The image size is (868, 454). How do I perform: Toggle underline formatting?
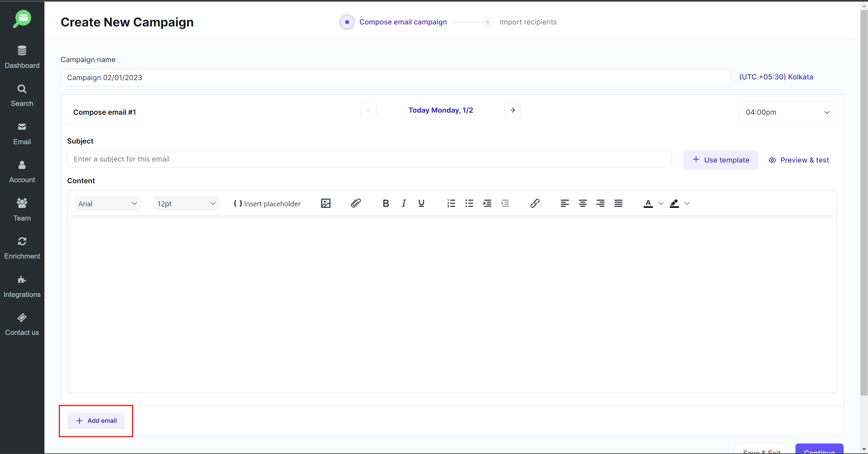point(421,203)
